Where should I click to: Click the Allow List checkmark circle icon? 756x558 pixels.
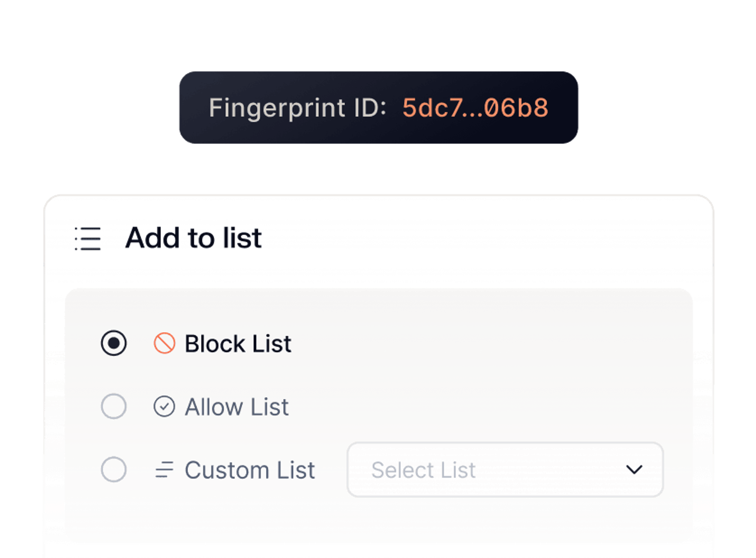[164, 406]
